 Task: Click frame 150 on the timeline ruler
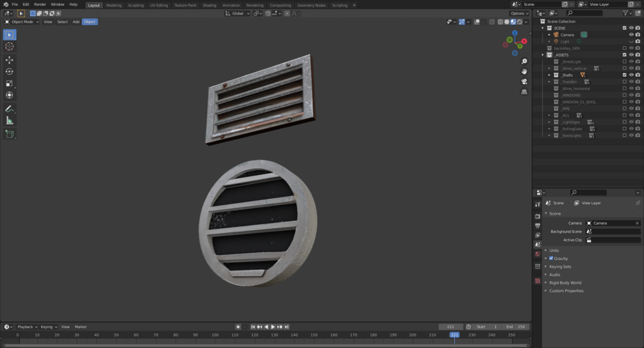[x=314, y=335]
